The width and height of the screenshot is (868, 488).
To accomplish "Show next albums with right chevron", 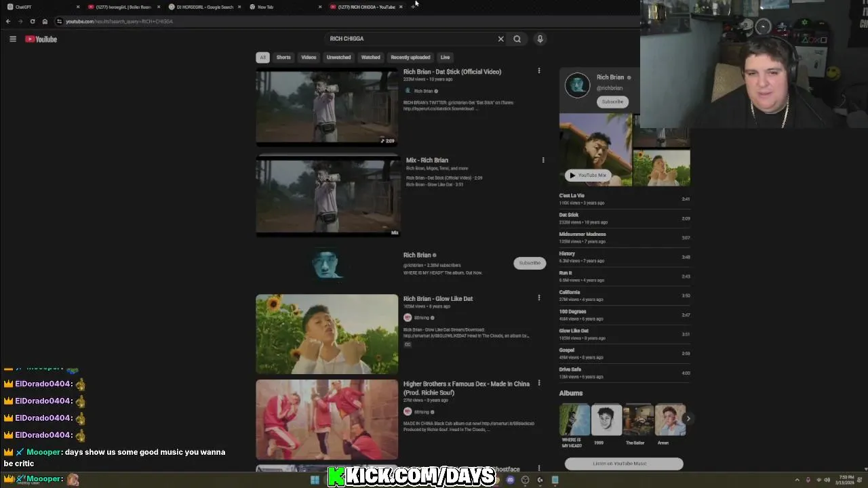I will point(688,419).
